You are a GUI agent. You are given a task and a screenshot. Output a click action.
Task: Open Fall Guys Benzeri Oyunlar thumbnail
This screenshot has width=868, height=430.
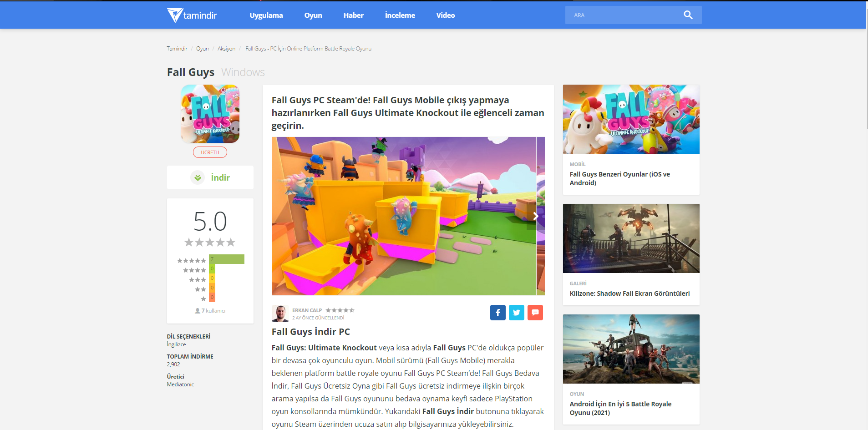(x=631, y=119)
